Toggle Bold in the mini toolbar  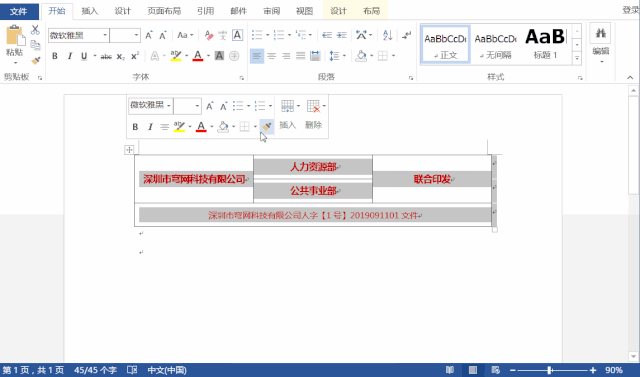coord(135,127)
